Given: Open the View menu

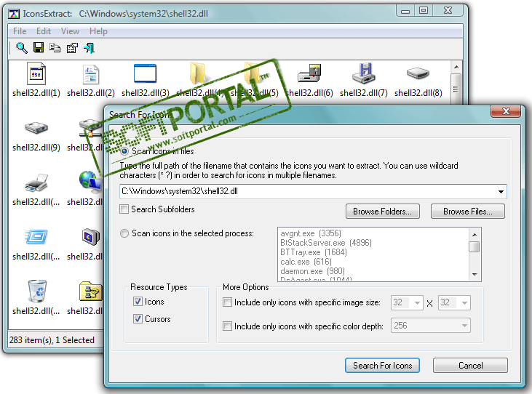Looking at the screenshot, I should click(x=70, y=31).
